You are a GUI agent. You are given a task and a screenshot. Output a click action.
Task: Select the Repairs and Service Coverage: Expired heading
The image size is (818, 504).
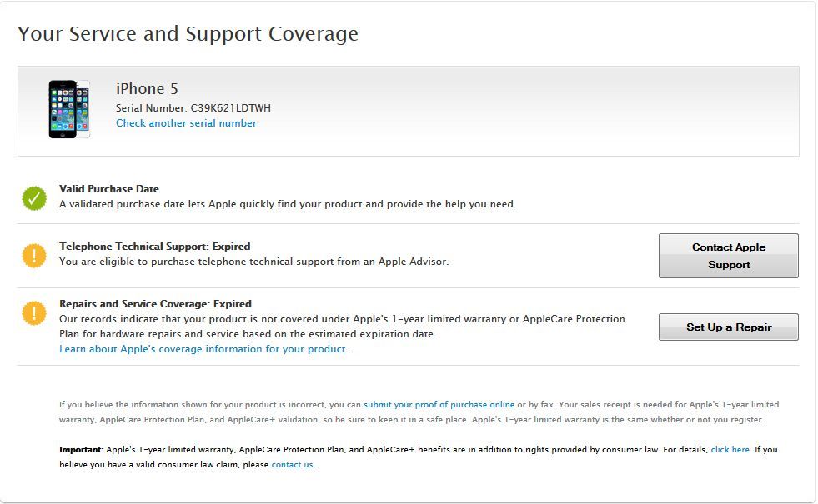(x=155, y=304)
